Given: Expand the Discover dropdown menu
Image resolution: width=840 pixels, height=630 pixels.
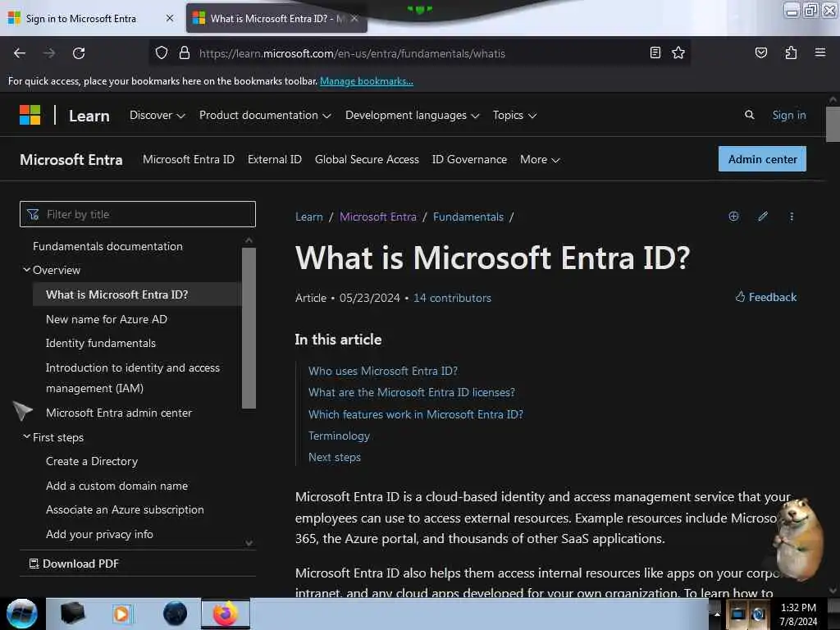Looking at the screenshot, I should click(157, 115).
